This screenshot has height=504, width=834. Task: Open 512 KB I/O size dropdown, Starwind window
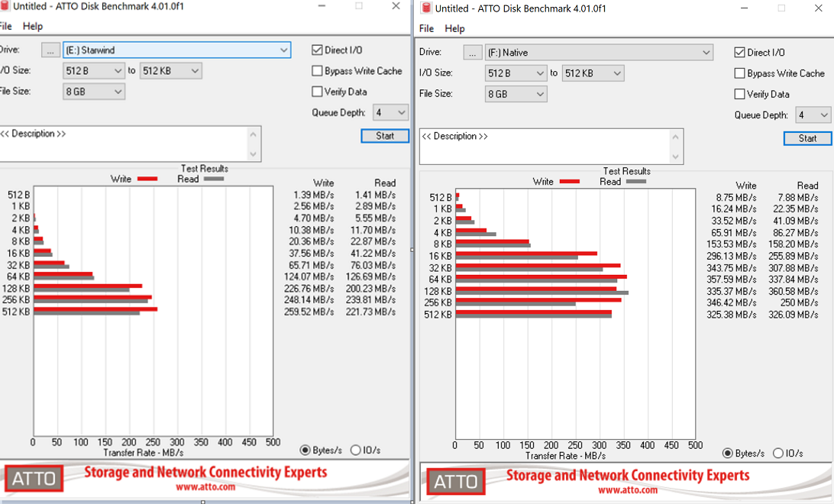tap(171, 71)
